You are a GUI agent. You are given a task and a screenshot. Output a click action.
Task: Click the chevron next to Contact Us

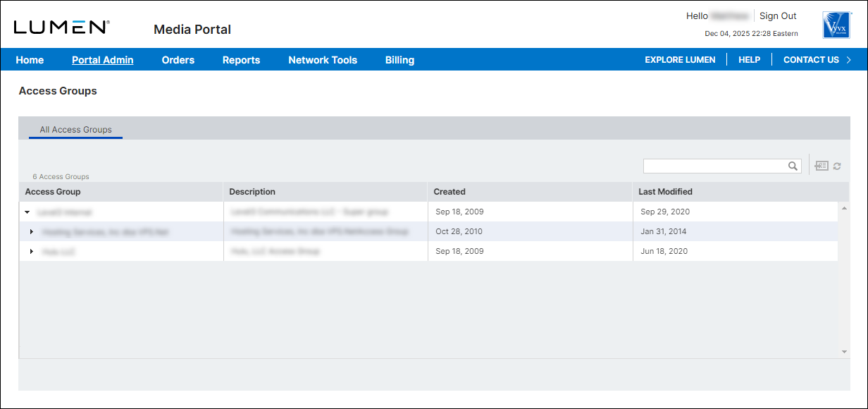pyautogui.click(x=849, y=60)
